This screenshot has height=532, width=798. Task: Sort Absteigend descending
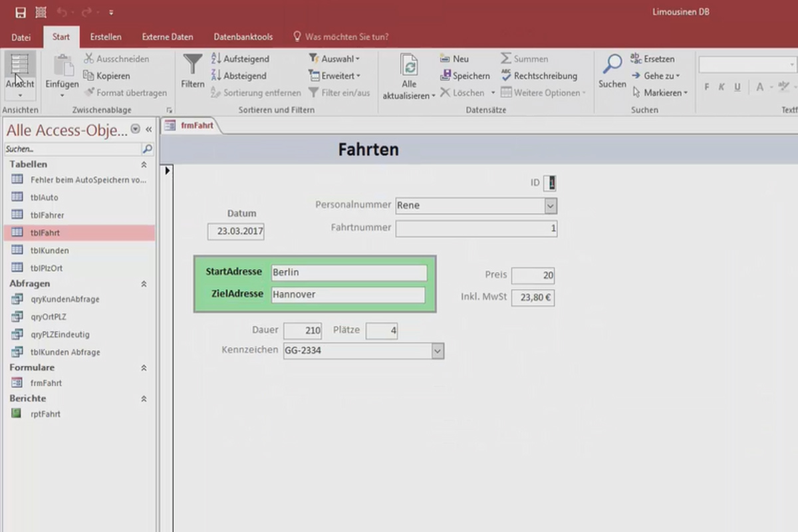239,76
